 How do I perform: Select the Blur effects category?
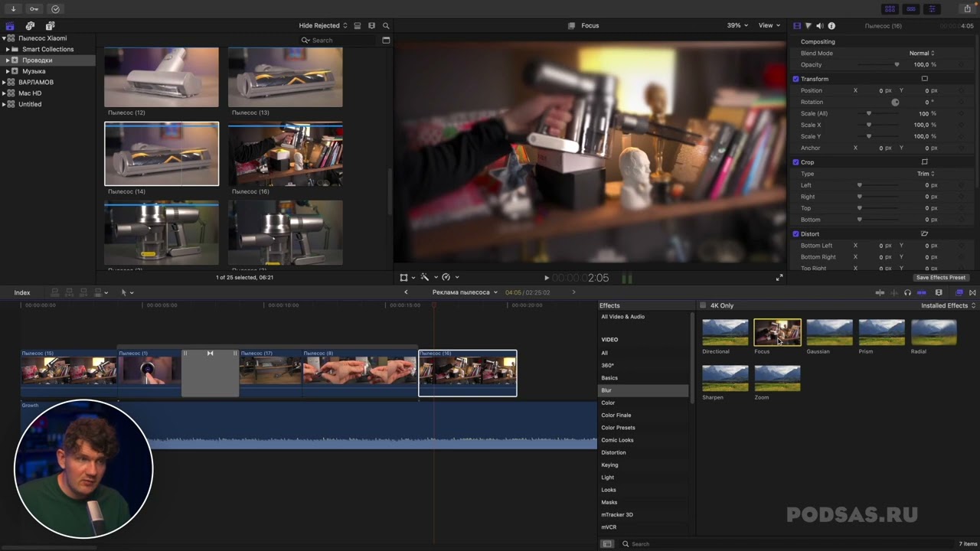643,390
